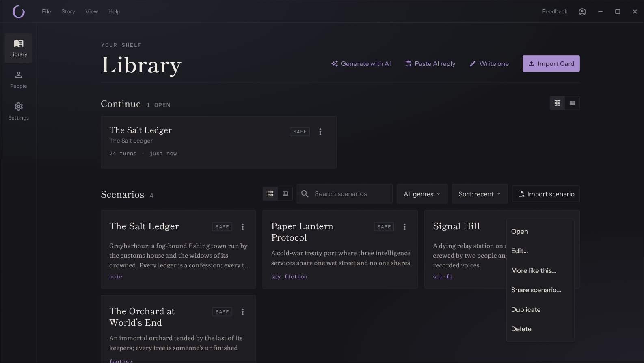Screen dimensions: 644x363
Task: Open the Story menu
Action: pos(68,12)
